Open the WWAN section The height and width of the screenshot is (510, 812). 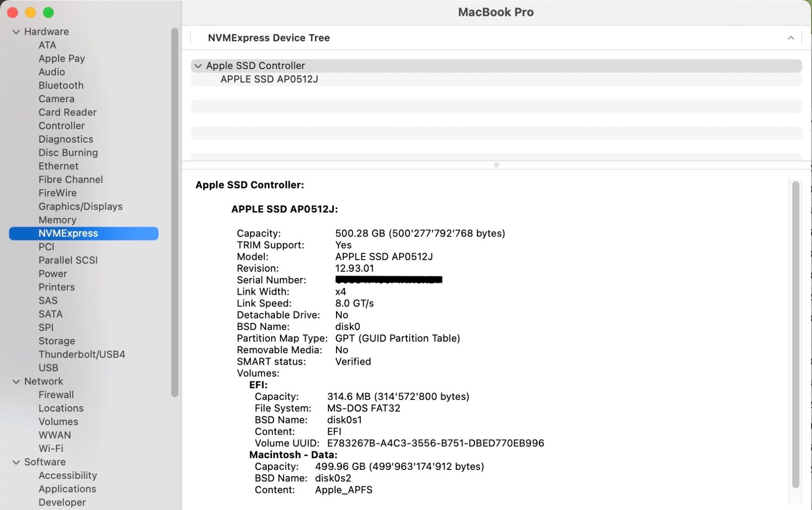tap(55, 435)
